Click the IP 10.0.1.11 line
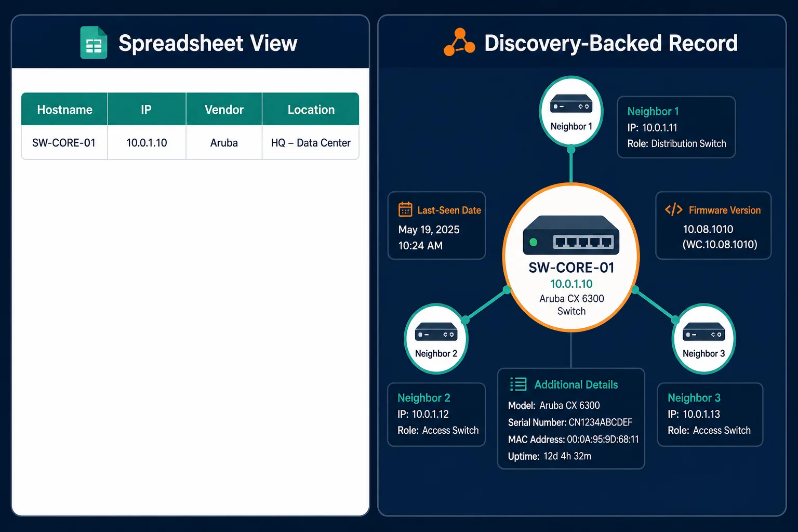 click(x=652, y=127)
